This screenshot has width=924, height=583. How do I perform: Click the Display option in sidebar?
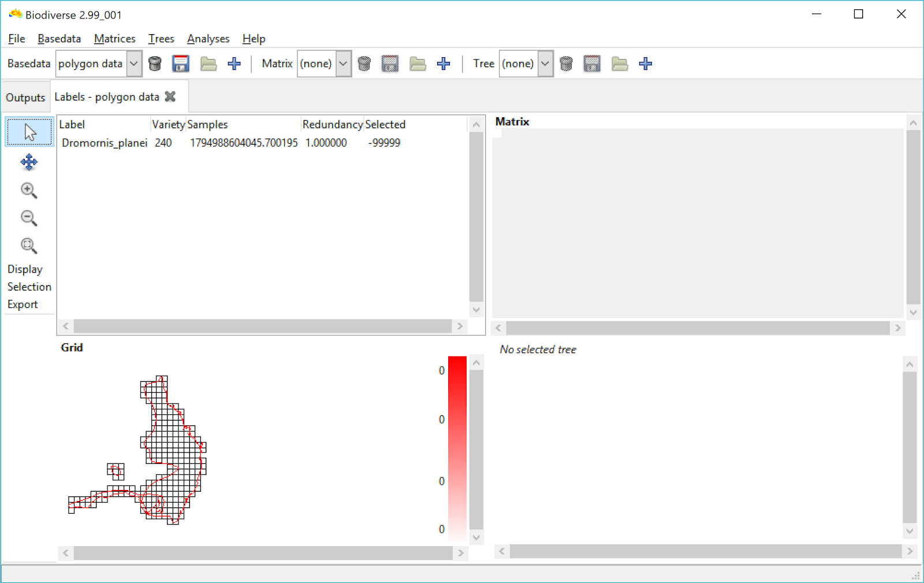[x=25, y=269]
